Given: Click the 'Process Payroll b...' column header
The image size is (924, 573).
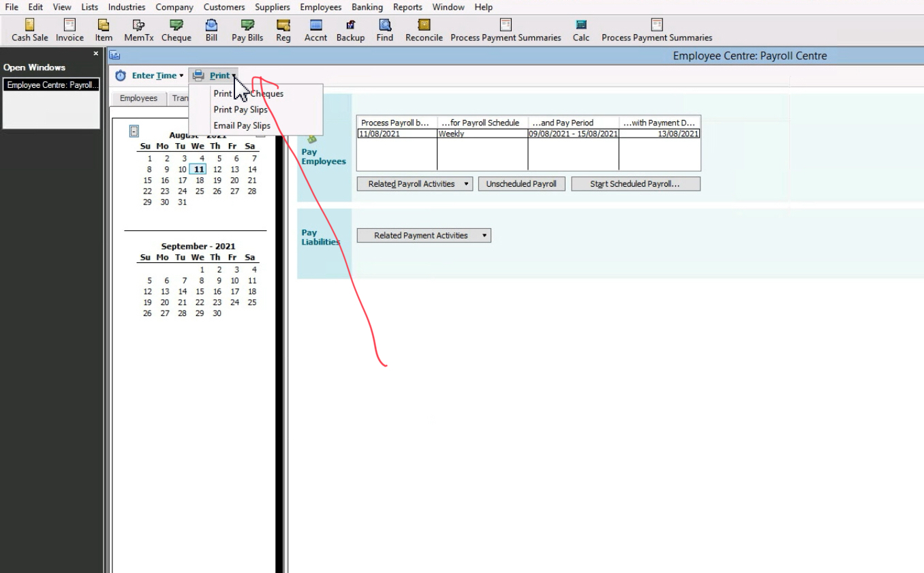Looking at the screenshot, I should [x=397, y=123].
